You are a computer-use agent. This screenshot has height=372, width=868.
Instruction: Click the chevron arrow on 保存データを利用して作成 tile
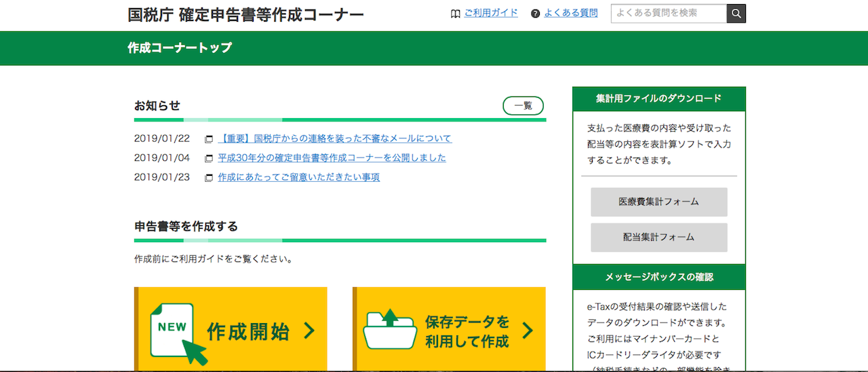(527, 331)
